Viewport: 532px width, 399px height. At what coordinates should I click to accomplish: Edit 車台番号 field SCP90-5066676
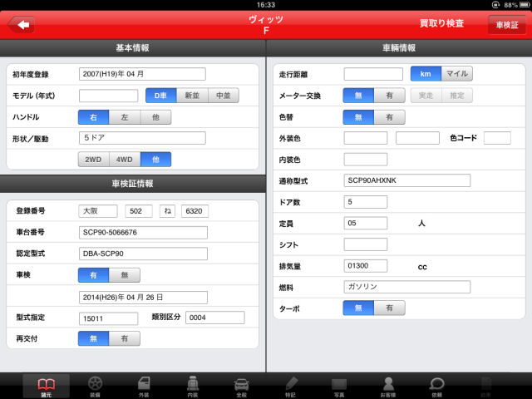coord(143,233)
